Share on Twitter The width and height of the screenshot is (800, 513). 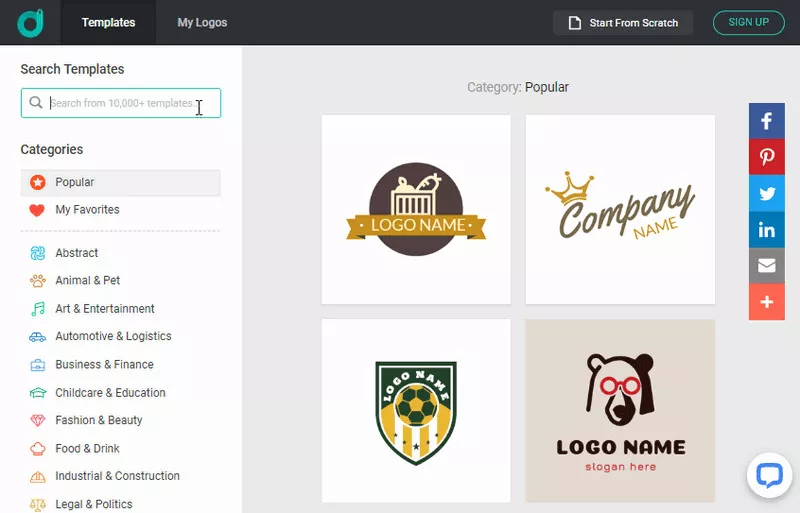766,193
